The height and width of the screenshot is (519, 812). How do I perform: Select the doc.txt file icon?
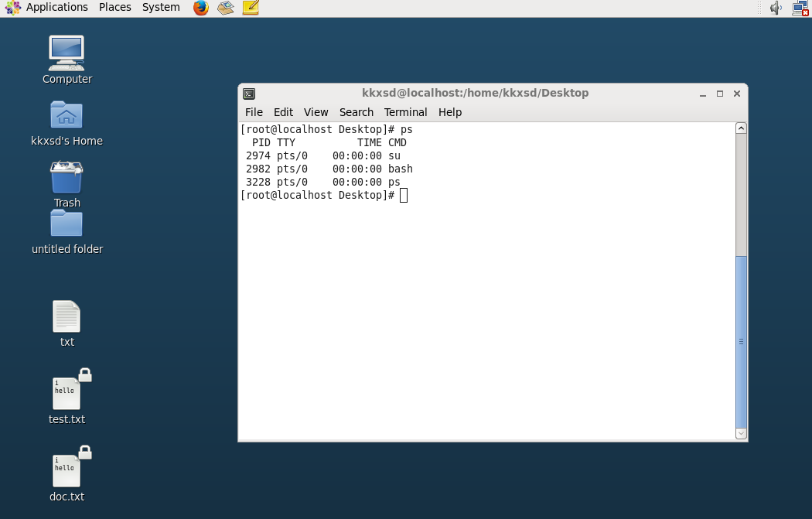[67, 471]
